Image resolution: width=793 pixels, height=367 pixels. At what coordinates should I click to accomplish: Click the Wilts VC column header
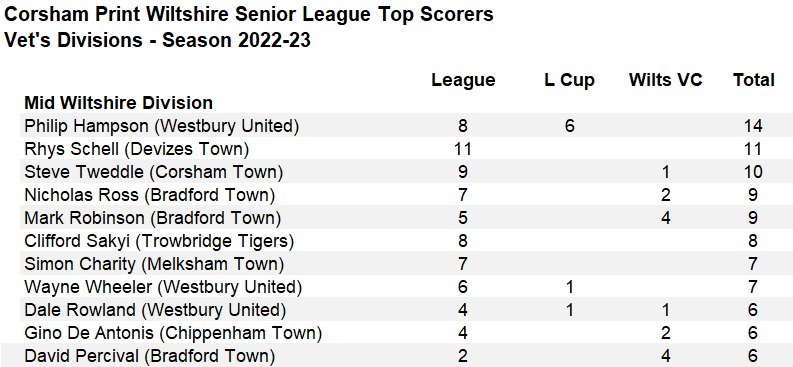pos(666,79)
